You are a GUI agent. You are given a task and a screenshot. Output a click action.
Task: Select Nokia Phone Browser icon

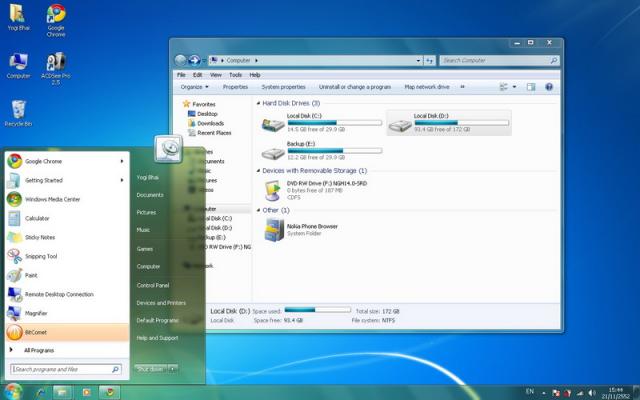pyautogui.click(x=273, y=230)
